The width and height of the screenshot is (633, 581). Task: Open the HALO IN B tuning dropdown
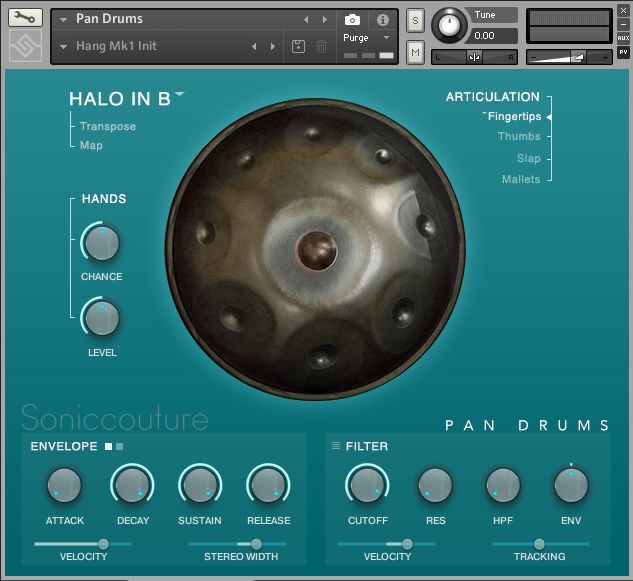click(x=179, y=94)
